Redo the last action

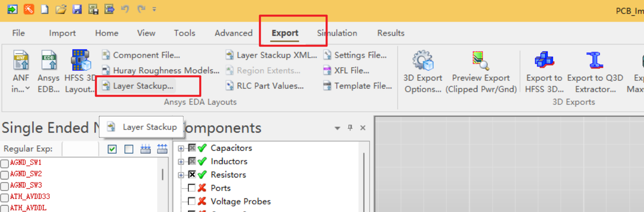point(141,9)
